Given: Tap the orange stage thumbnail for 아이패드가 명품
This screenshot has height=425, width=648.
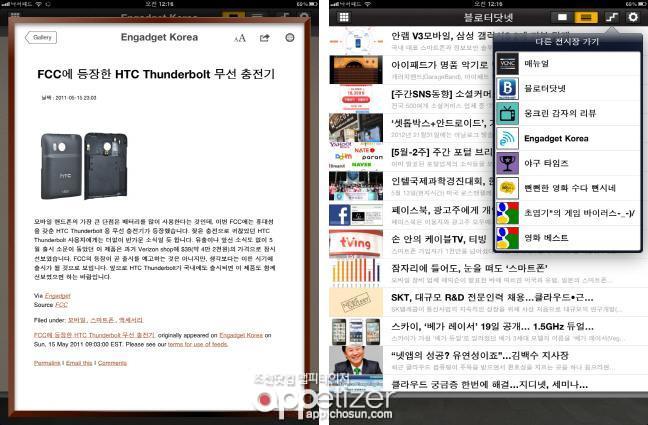Looking at the screenshot, I should pos(356,70).
